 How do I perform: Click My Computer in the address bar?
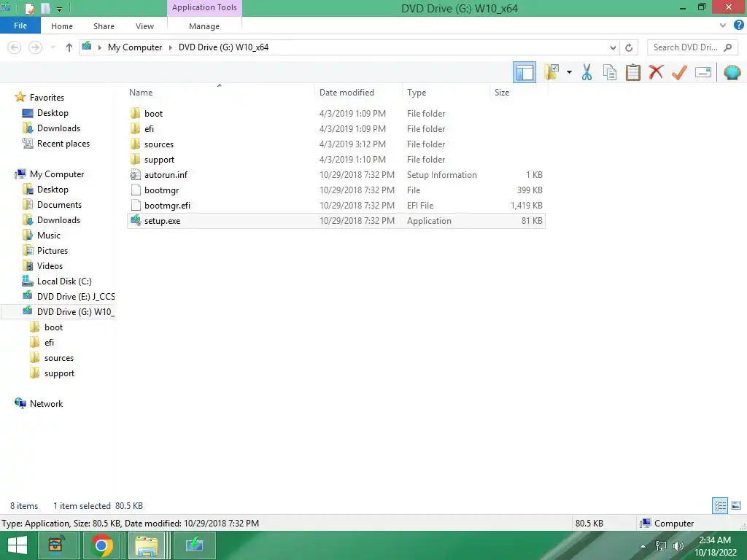(135, 47)
